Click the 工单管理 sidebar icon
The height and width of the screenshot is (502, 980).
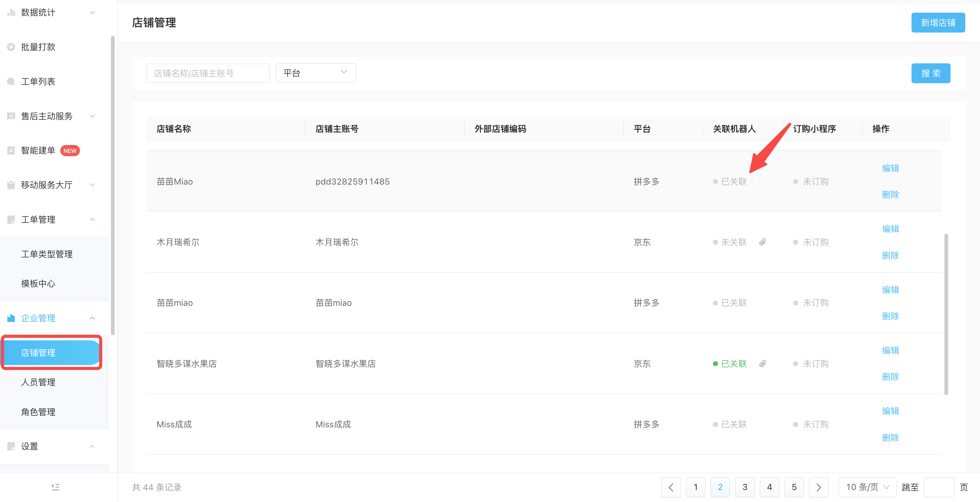point(11,220)
